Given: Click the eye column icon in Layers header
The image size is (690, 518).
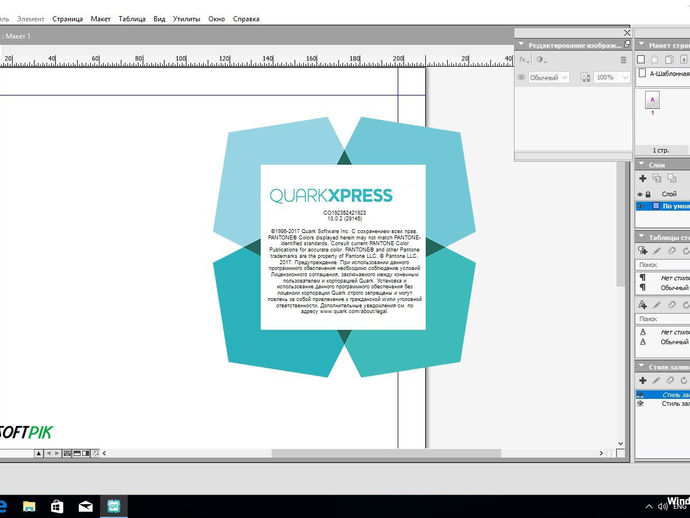Looking at the screenshot, I should 640,195.
